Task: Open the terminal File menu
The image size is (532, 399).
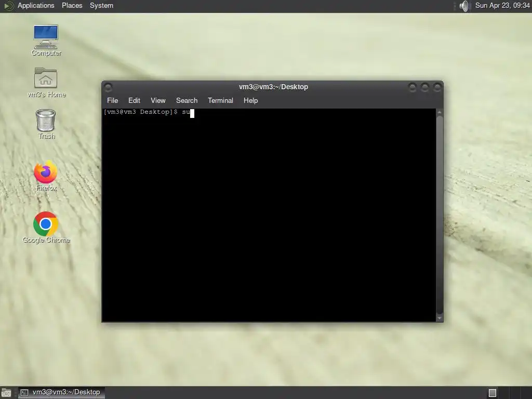Action: click(112, 100)
